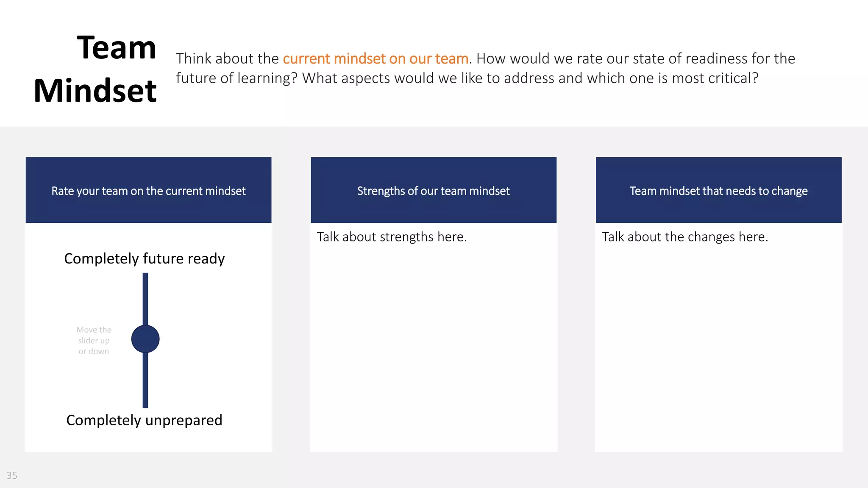The height and width of the screenshot is (488, 868).
Task: Click 'Team mindset that needs to change' header
Action: pyautogui.click(x=718, y=191)
